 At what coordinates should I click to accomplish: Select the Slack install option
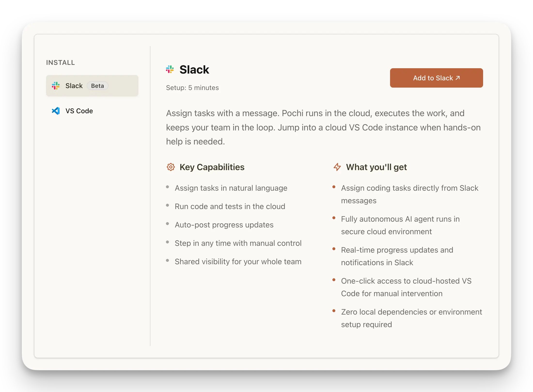coord(92,86)
